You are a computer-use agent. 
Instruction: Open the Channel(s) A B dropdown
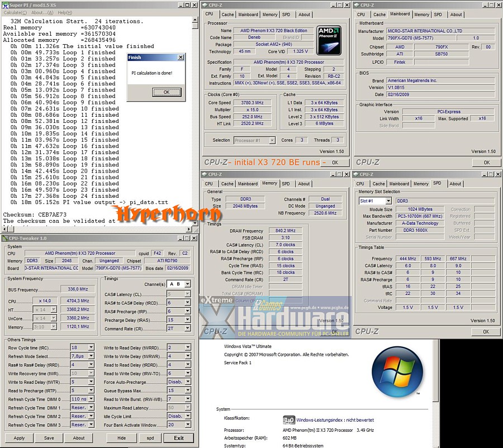[188, 284]
